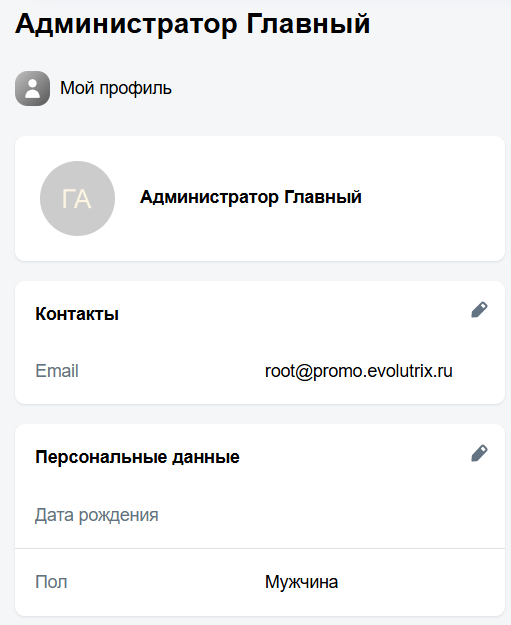
Task: Open the ГА avatar circle
Action: [77, 199]
